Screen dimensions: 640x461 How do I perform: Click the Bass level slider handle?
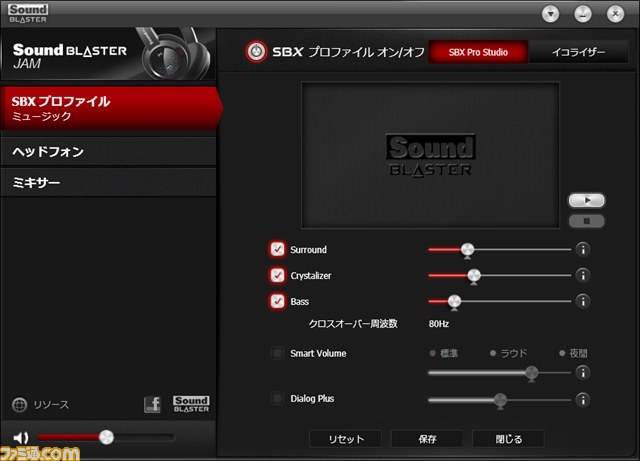click(454, 301)
